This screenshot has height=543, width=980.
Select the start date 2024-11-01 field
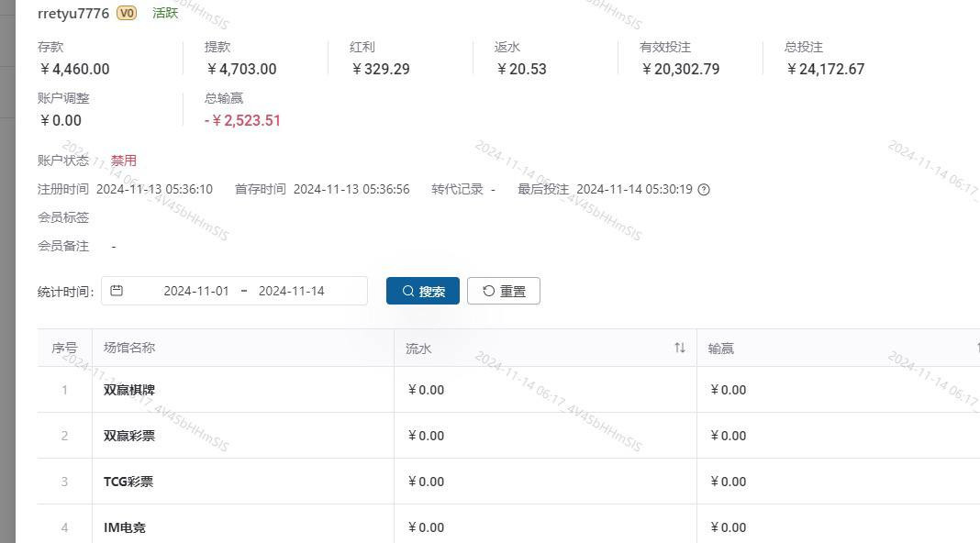coord(196,291)
